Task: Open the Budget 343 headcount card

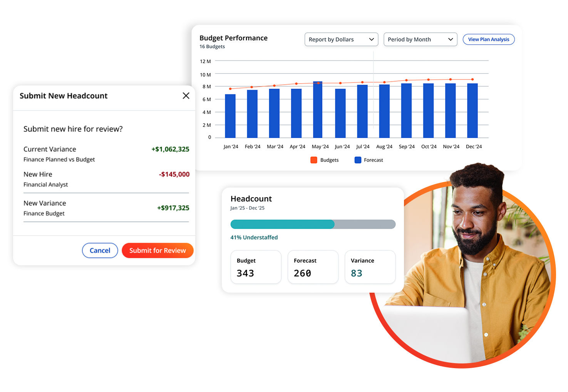Action: [256, 267]
